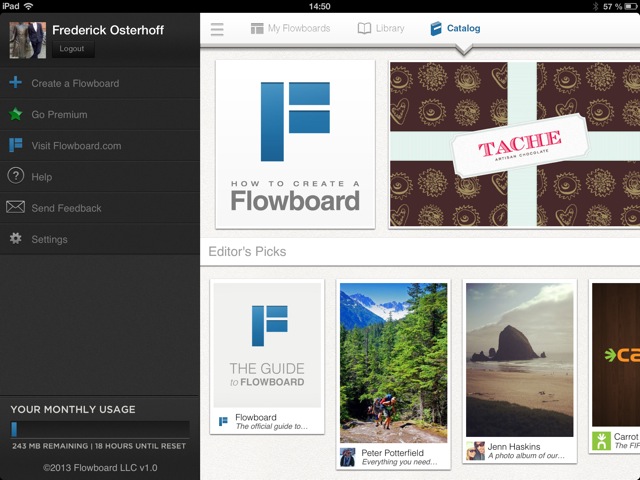The width and height of the screenshot is (640, 480).
Task: Open the Library tab
Action: point(381,29)
